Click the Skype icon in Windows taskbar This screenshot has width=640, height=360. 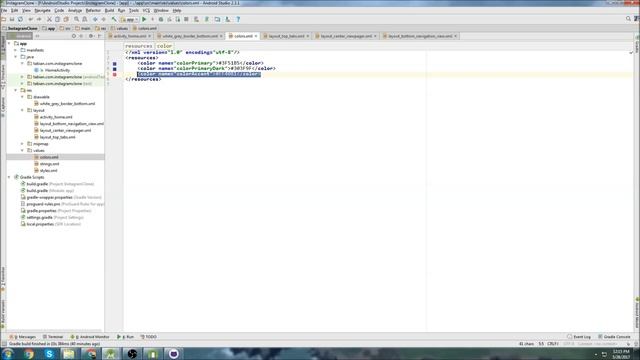49,353
